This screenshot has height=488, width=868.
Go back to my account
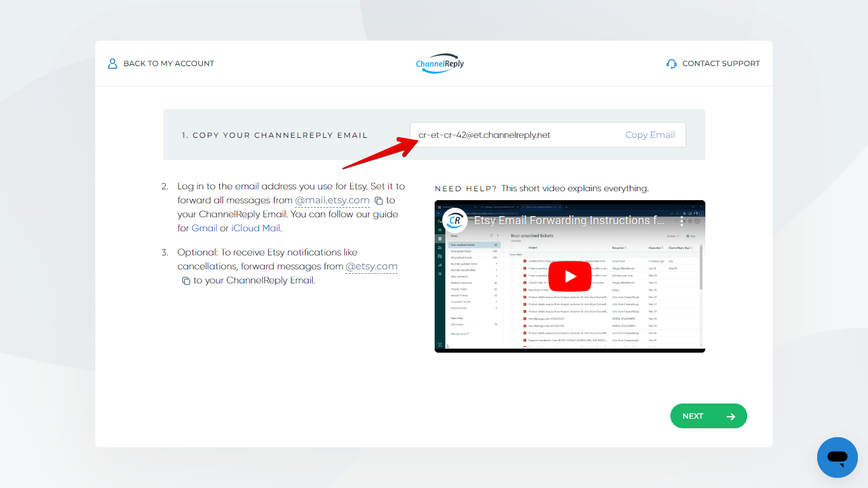point(161,64)
